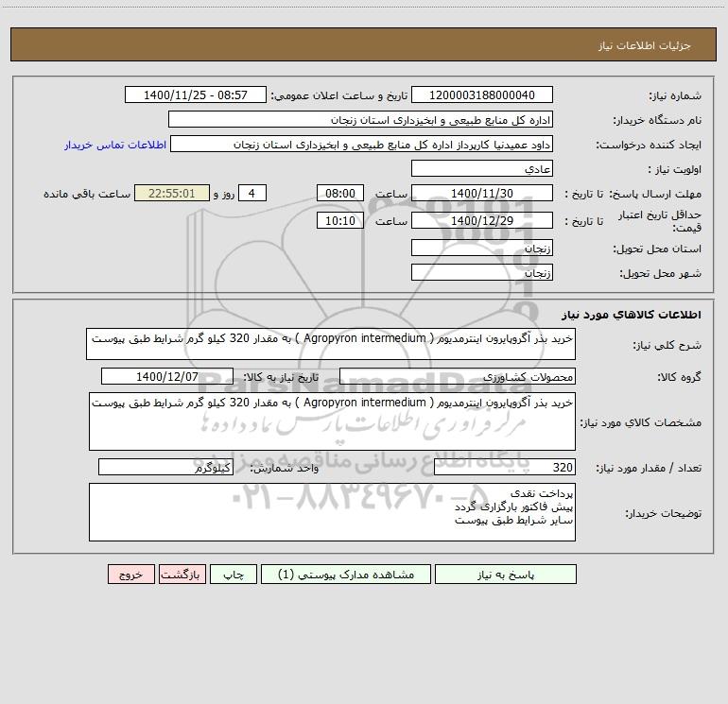Click the validity time field 10:10
Screen dimensions: 728x704
click(x=339, y=220)
